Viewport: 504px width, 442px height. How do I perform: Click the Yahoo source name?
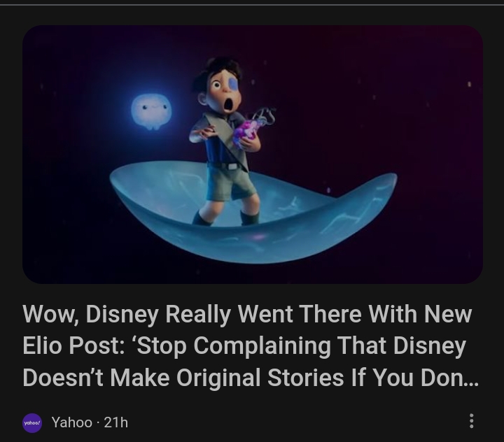(71, 422)
